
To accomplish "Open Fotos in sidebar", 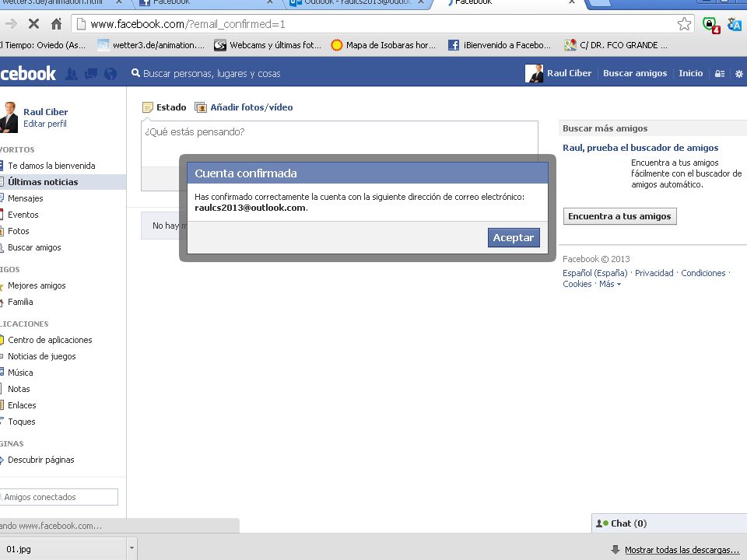I will [18, 231].
